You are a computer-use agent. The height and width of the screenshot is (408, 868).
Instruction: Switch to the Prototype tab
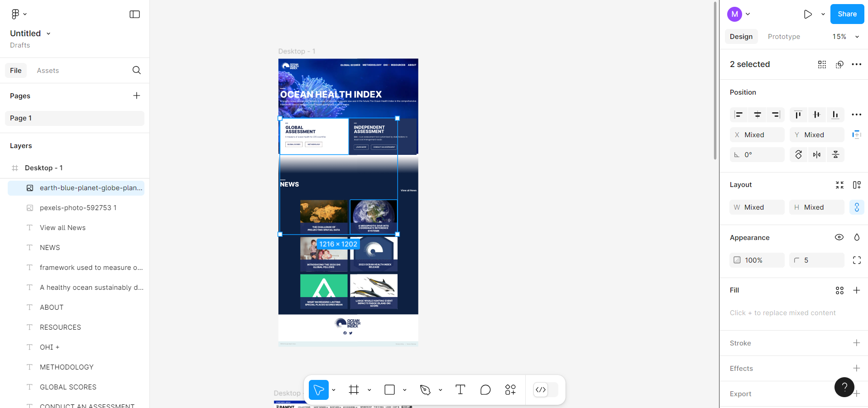pyautogui.click(x=784, y=37)
